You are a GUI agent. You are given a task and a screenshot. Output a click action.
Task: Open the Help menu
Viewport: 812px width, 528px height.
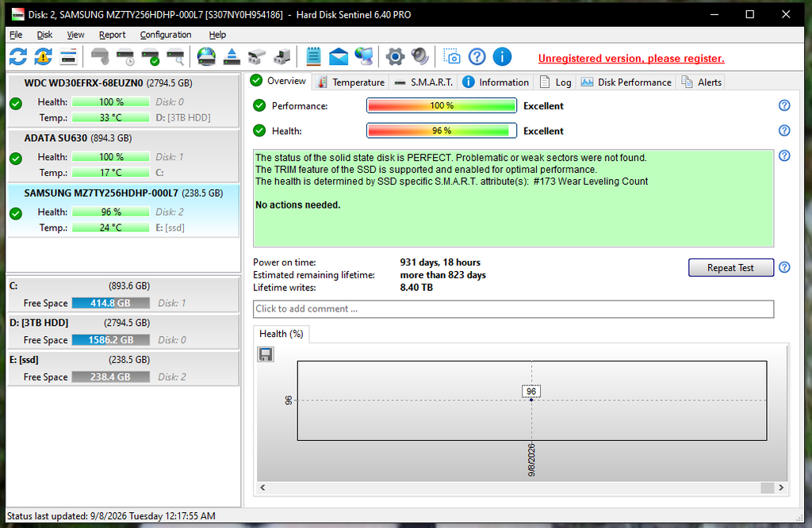point(217,35)
